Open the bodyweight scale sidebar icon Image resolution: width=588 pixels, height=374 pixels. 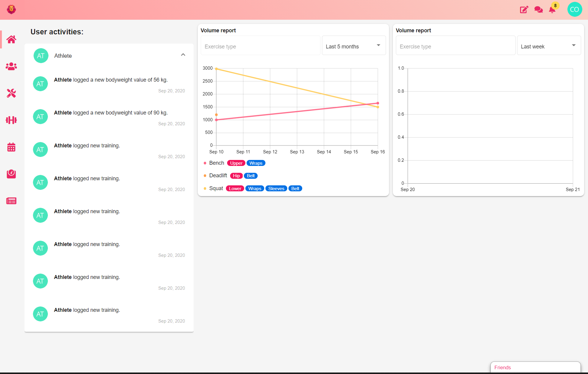tap(11, 174)
